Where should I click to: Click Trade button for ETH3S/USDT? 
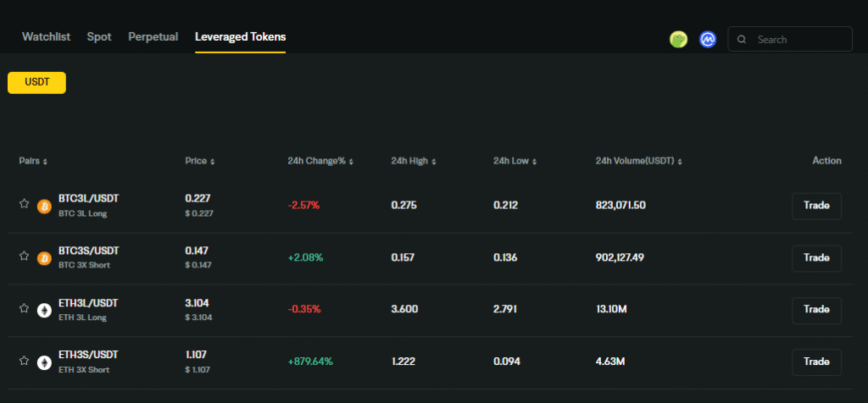[x=816, y=362]
